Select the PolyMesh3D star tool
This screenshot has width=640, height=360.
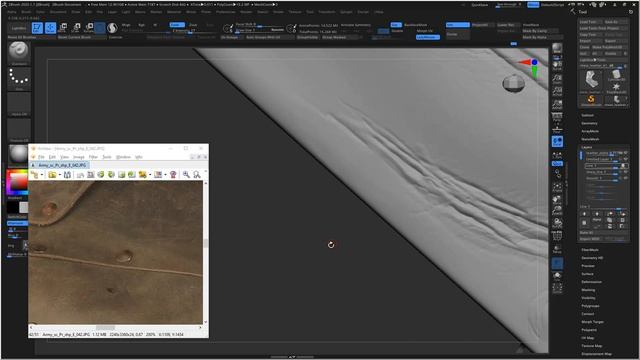point(616,88)
